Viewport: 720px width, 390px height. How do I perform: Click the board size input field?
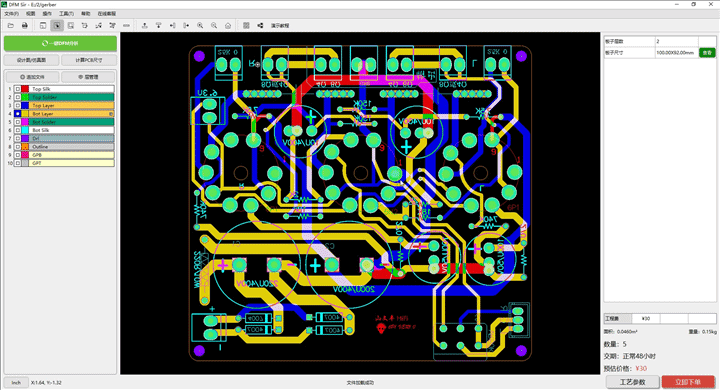676,53
